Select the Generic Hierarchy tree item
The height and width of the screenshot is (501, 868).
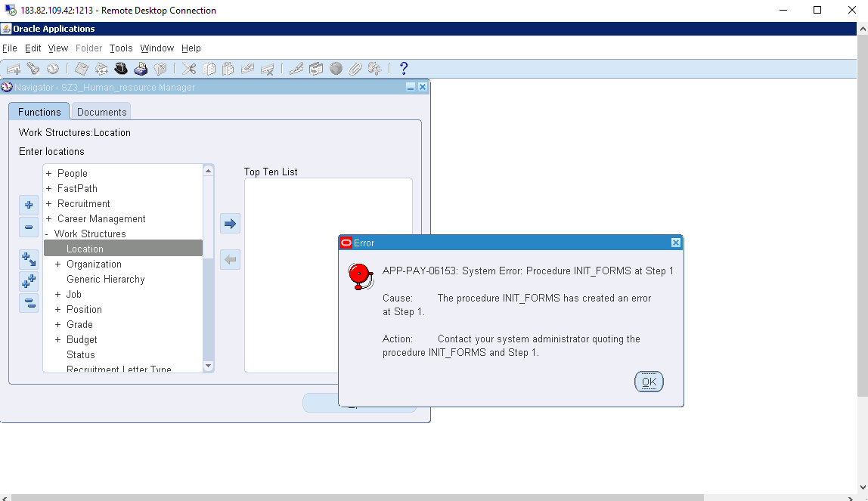(106, 280)
